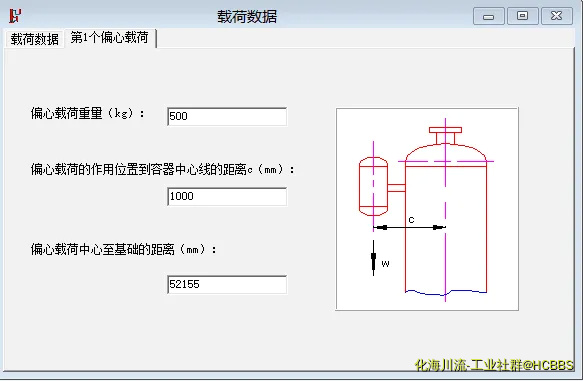Viewport: 583px width, 381px height.
Task: Maximize the 载荷数据 window
Action: (522, 16)
